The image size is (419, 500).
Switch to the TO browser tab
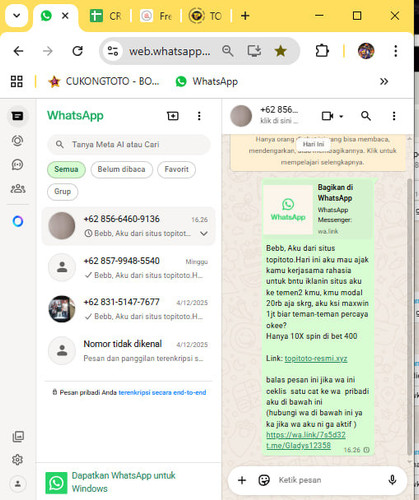[205, 16]
